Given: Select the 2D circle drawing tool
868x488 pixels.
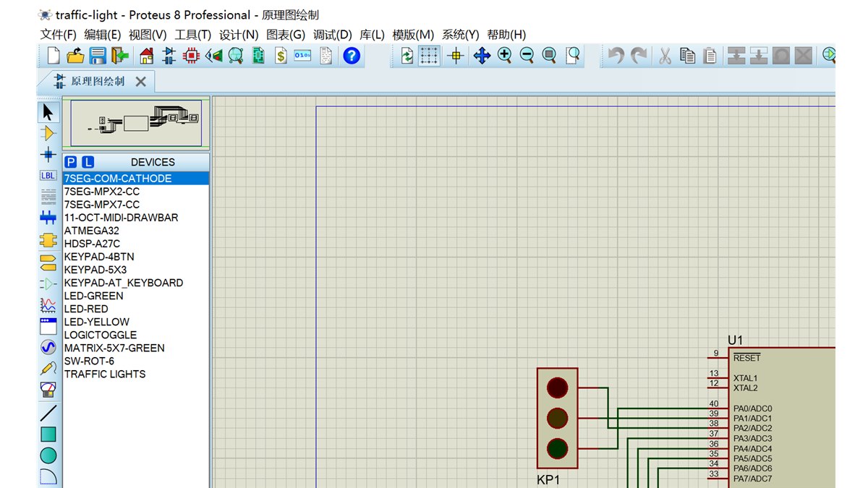Looking at the screenshot, I should pos(48,455).
